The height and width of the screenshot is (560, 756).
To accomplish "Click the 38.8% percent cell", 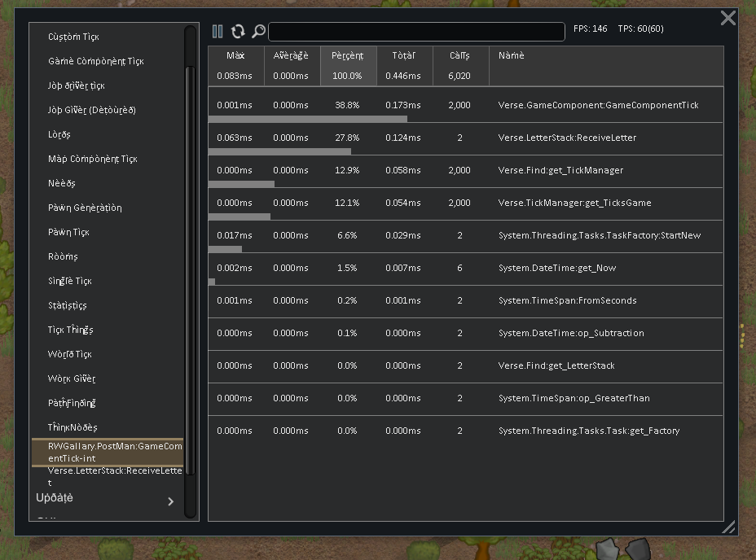I will click(347, 105).
